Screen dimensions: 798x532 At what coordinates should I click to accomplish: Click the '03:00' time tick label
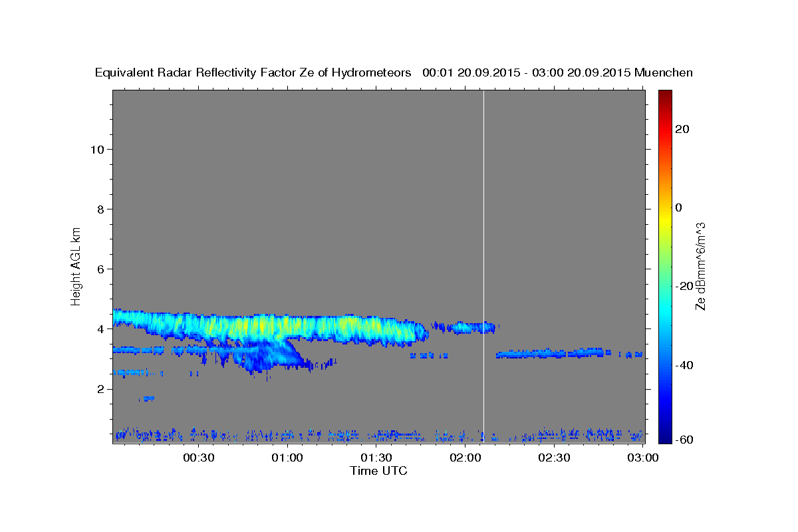643,458
